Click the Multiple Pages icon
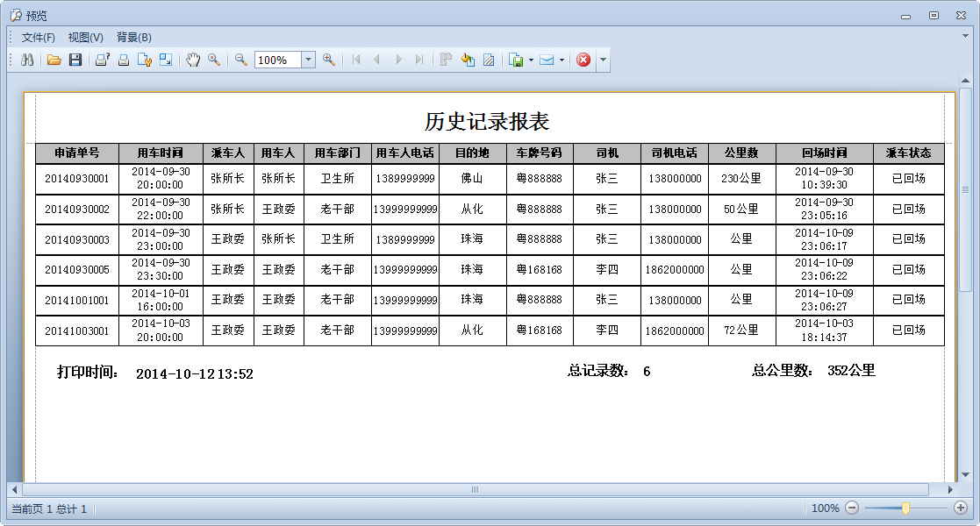The image size is (980, 526). 447,60
